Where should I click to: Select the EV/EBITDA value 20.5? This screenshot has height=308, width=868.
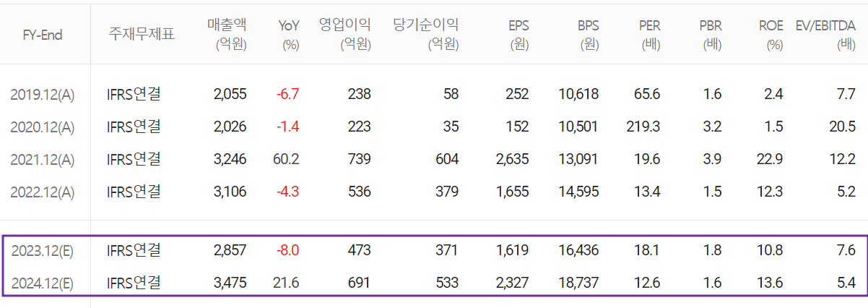(x=843, y=127)
